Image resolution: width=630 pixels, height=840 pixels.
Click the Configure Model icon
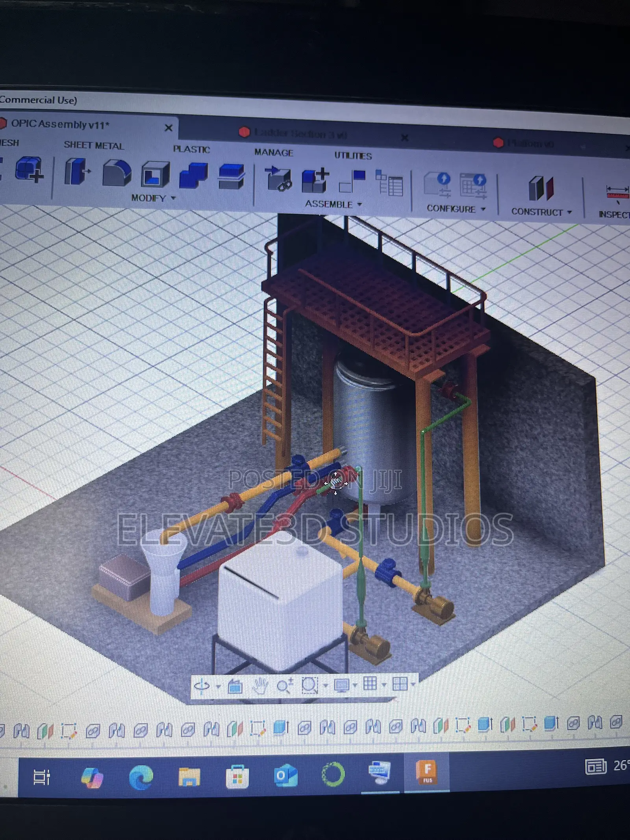tap(437, 184)
